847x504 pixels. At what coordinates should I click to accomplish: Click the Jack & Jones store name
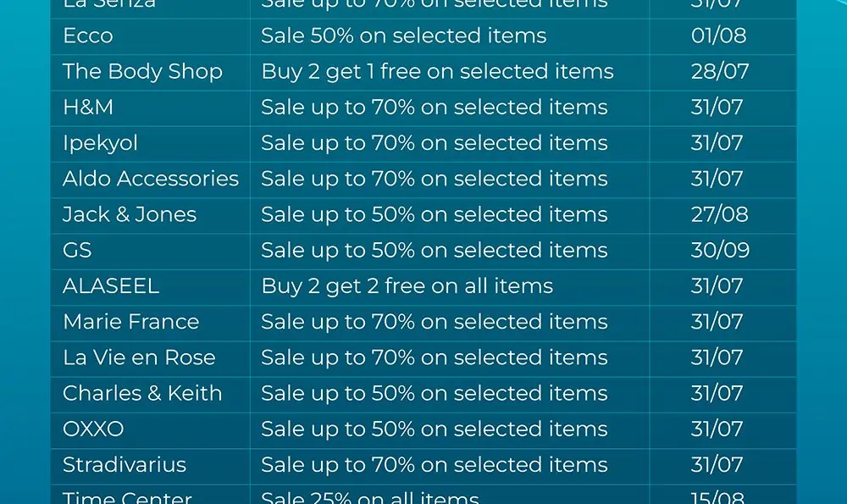(130, 214)
